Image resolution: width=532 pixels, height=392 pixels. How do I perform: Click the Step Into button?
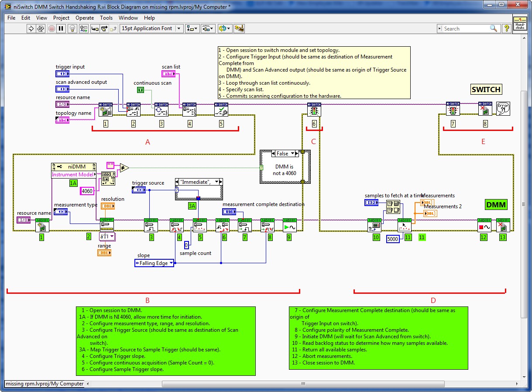point(94,28)
